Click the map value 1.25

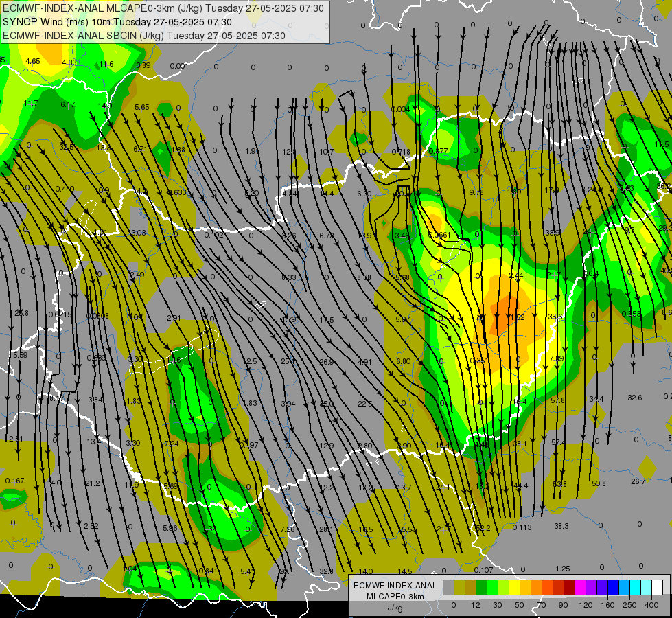(562, 569)
